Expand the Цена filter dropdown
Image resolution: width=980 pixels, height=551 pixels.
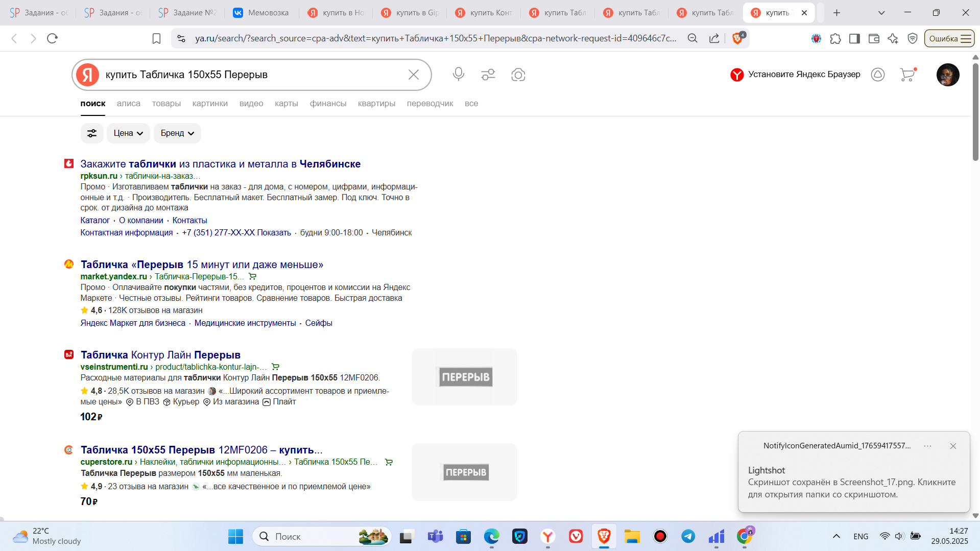pos(128,133)
